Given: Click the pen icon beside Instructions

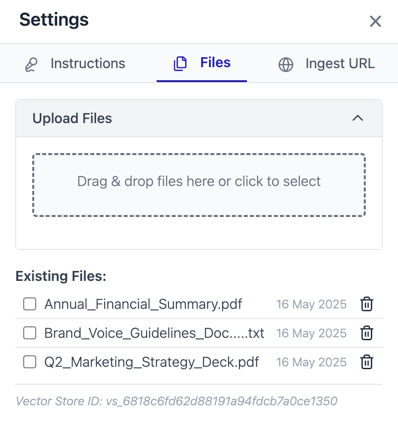Looking at the screenshot, I should click(31, 64).
